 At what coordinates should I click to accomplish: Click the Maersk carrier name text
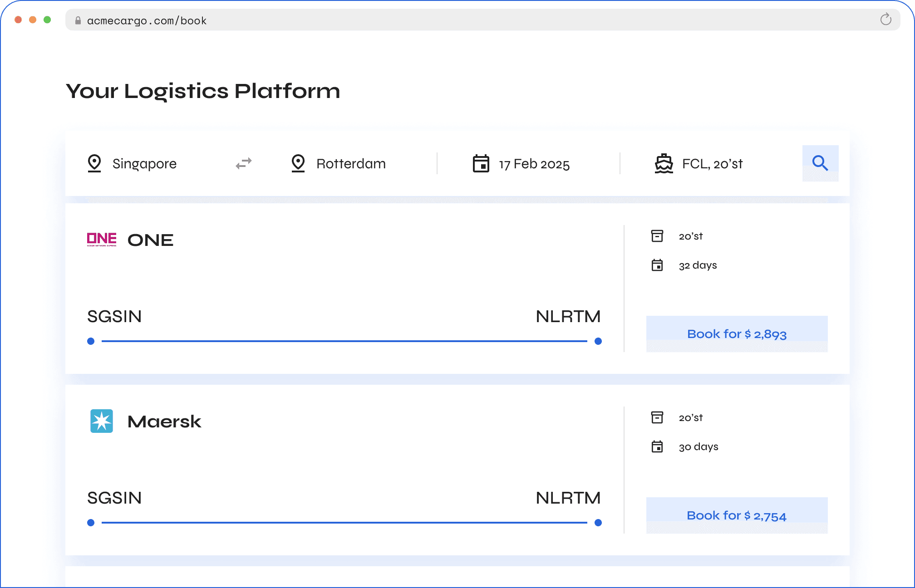point(164,421)
